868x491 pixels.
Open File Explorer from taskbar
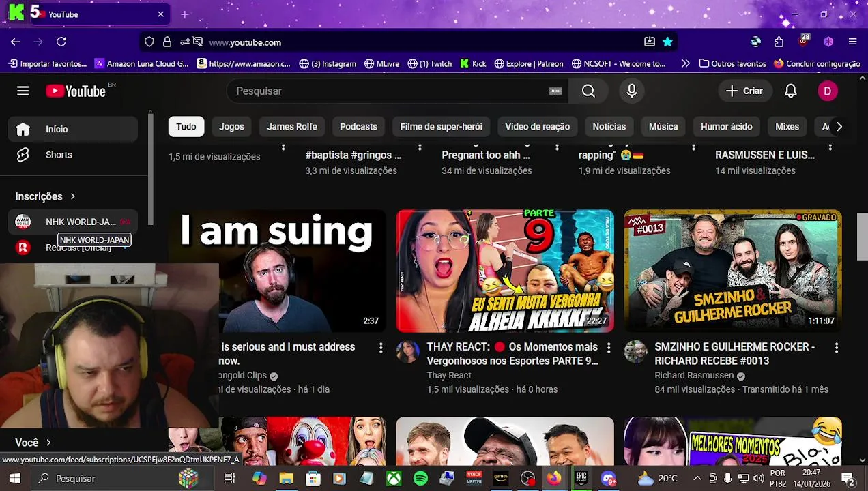point(286,479)
